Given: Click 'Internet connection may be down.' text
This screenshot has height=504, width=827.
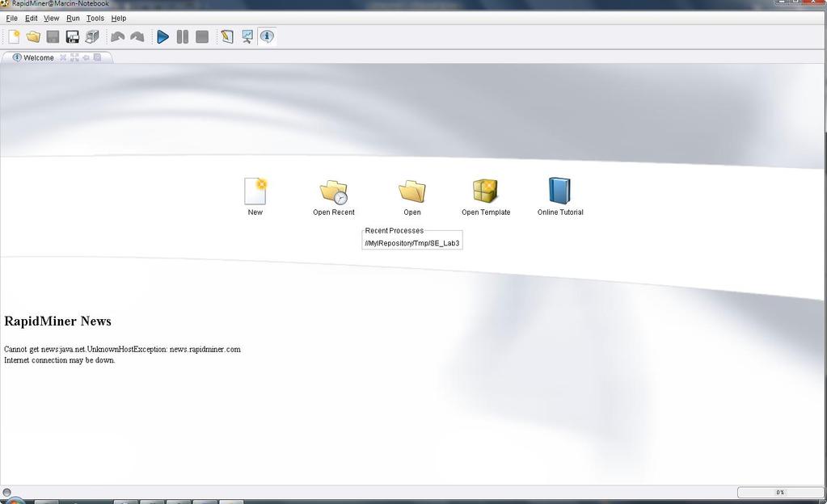Looking at the screenshot, I should point(60,360).
